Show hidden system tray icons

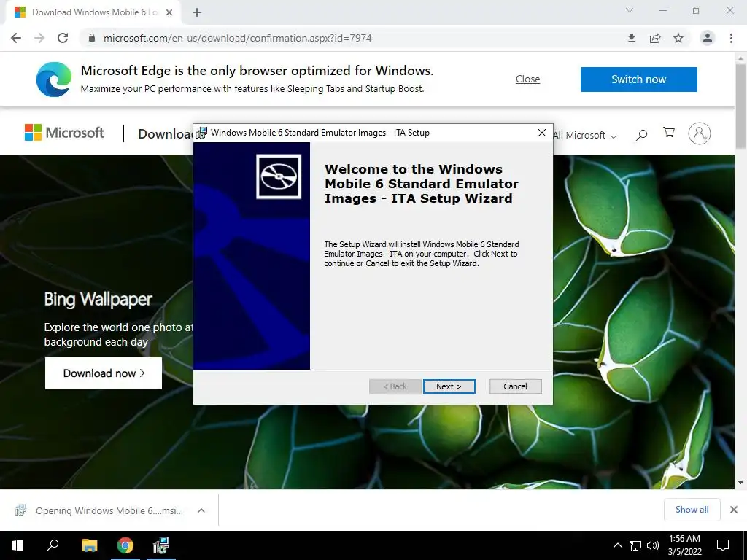coord(617,545)
